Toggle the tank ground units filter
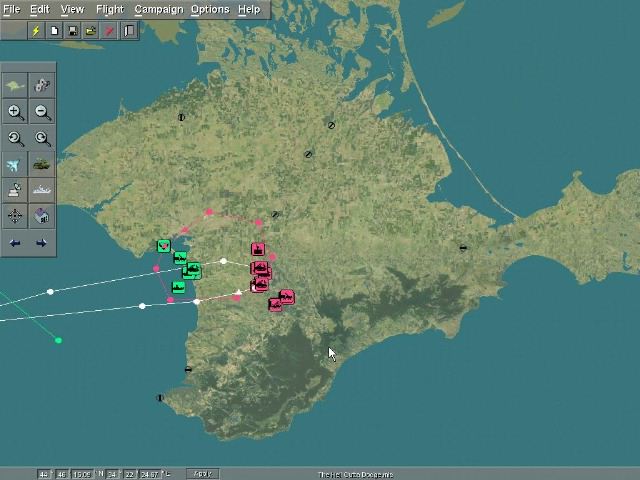The width and height of the screenshot is (640, 480). tap(42, 165)
